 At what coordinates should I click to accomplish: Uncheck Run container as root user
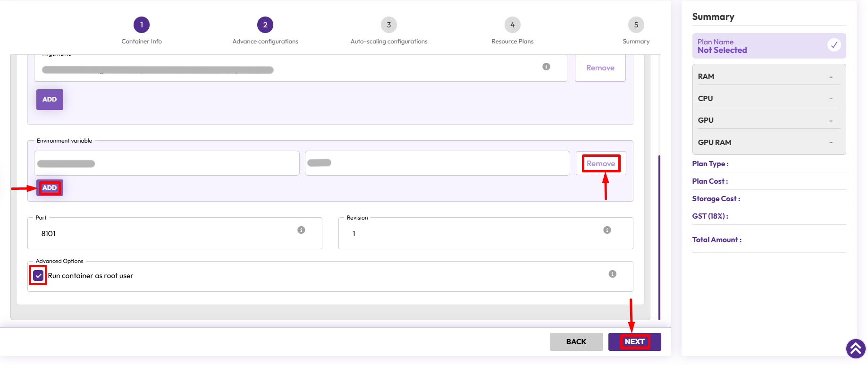(x=38, y=275)
